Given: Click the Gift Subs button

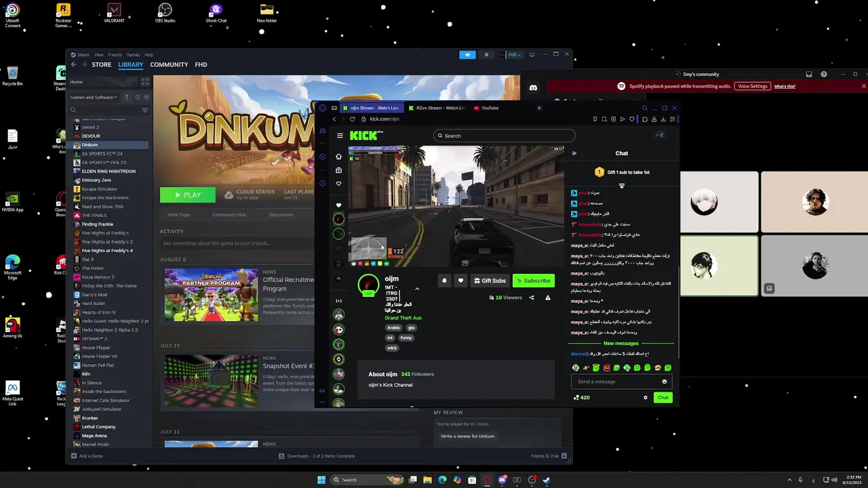Looking at the screenshot, I should pyautogui.click(x=490, y=281).
